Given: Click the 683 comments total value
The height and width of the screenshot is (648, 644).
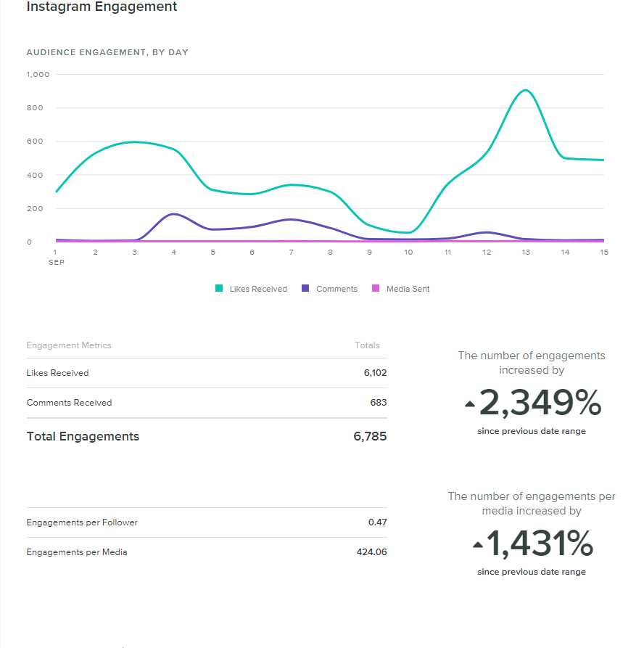Looking at the screenshot, I should click(x=379, y=403).
